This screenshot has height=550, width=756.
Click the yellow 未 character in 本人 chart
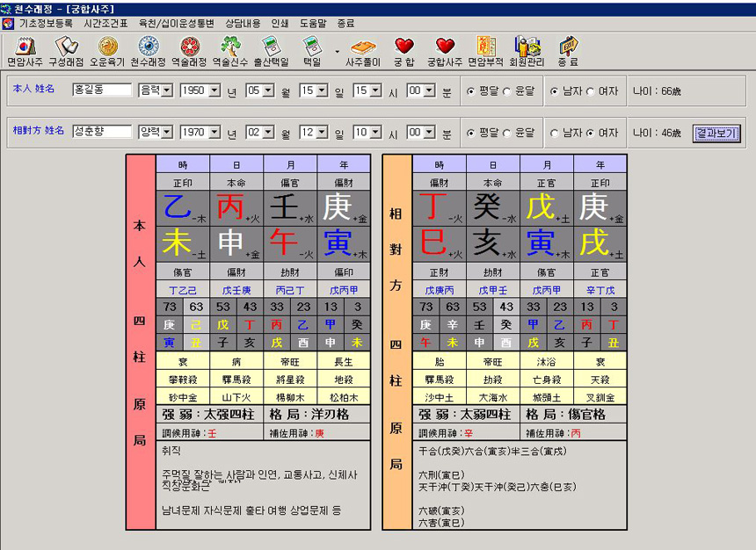tap(177, 242)
